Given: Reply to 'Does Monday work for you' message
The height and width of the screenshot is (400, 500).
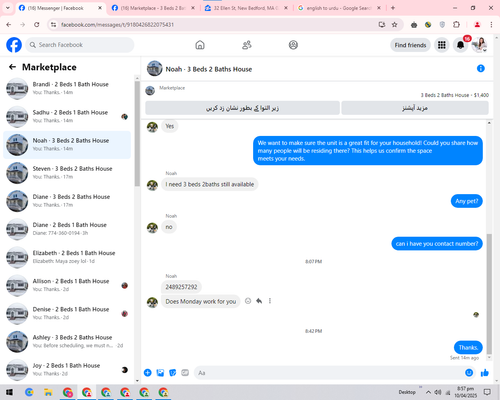Looking at the screenshot, I should [259, 301].
